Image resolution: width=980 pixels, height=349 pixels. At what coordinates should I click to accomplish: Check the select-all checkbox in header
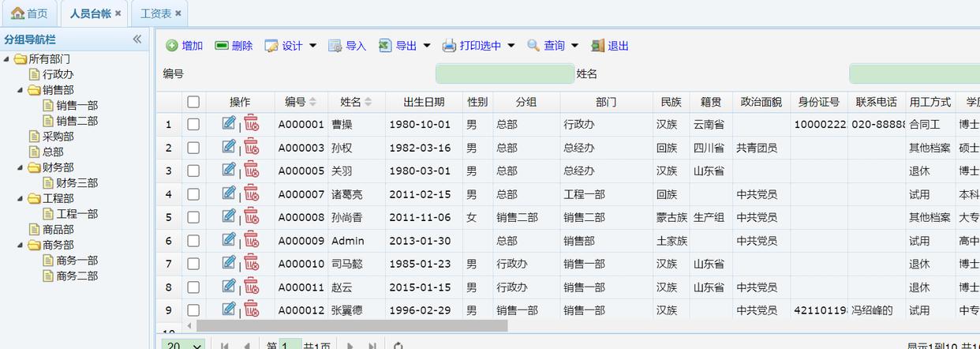(x=193, y=102)
